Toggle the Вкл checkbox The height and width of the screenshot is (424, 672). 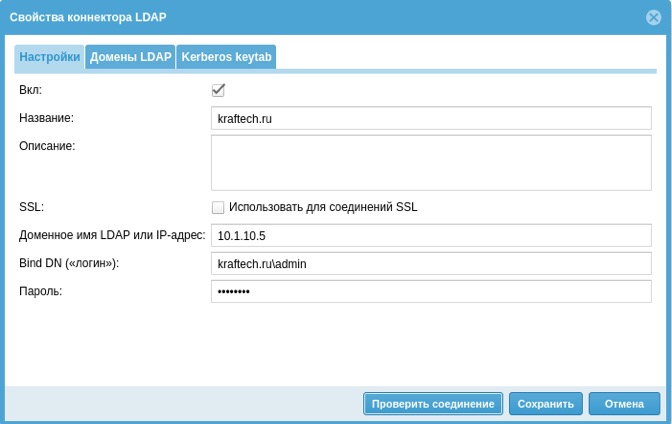218,90
